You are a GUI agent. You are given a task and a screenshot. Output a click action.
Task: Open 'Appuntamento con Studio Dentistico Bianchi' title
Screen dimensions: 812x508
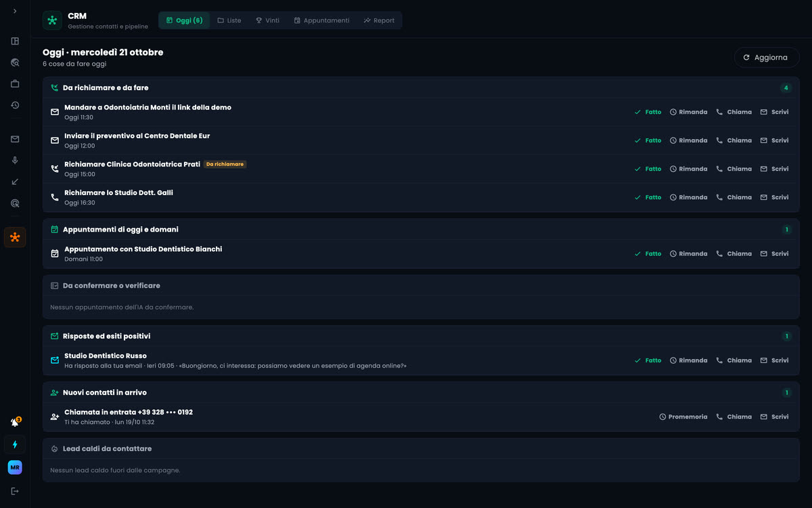coord(143,249)
